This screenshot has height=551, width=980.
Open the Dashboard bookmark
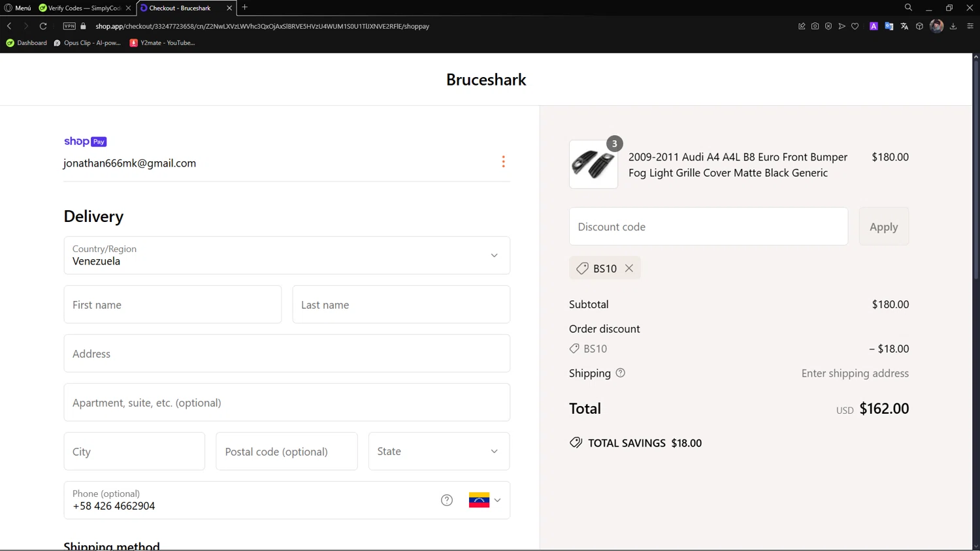point(27,43)
